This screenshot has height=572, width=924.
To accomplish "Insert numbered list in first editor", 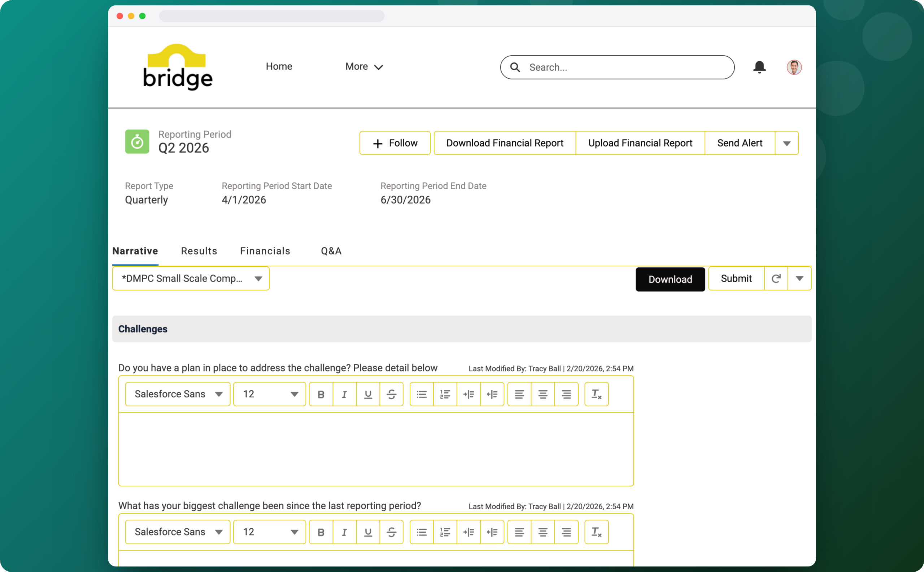I will (x=445, y=394).
